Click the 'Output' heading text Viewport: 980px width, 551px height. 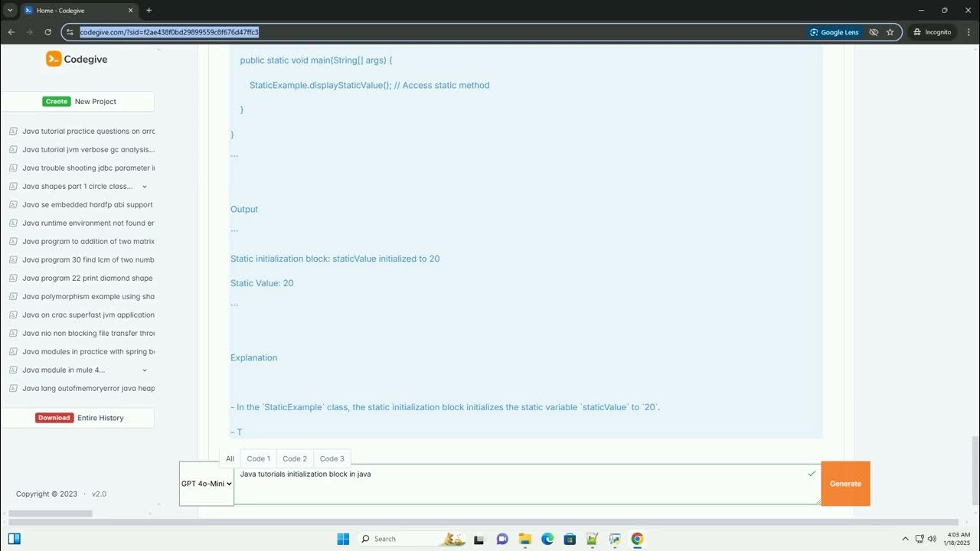coord(244,209)
